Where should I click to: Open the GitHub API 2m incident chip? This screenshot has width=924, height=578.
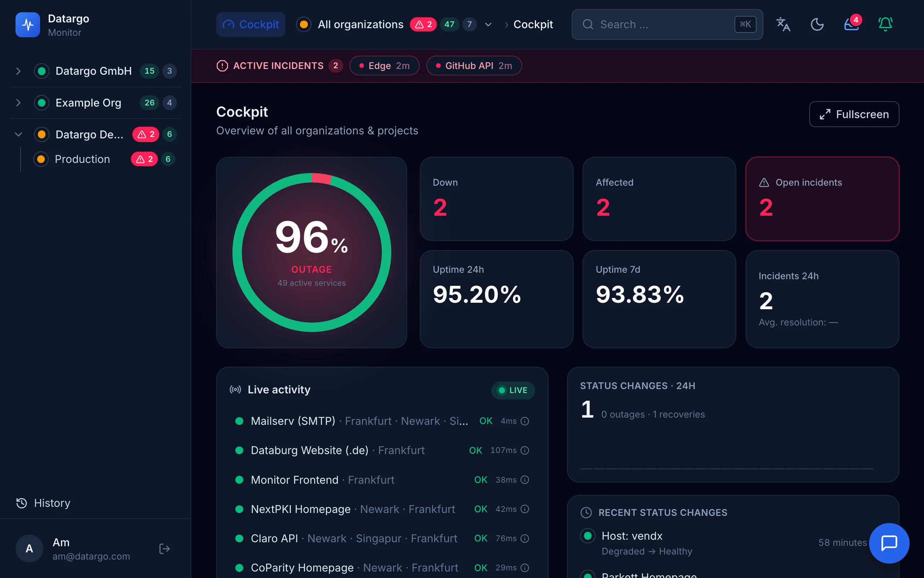point(474,66)
